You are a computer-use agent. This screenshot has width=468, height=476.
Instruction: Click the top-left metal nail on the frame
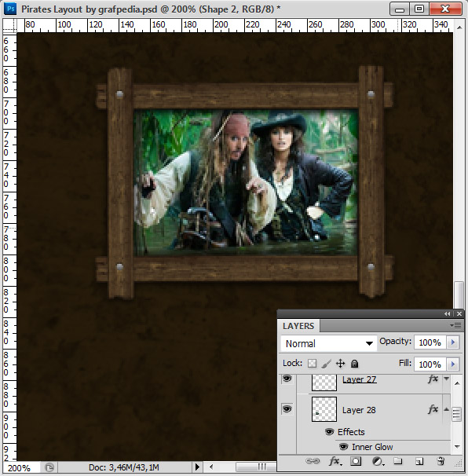120,93
